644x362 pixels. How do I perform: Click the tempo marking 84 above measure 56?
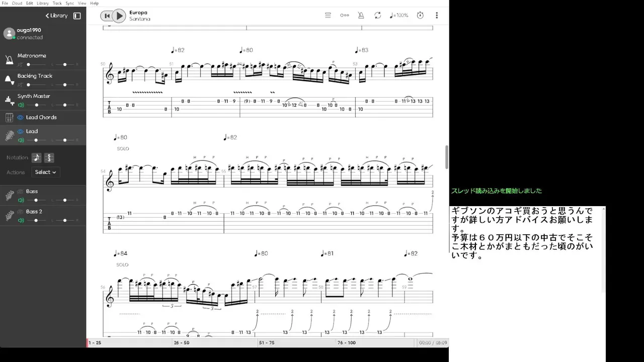(121, 253)
